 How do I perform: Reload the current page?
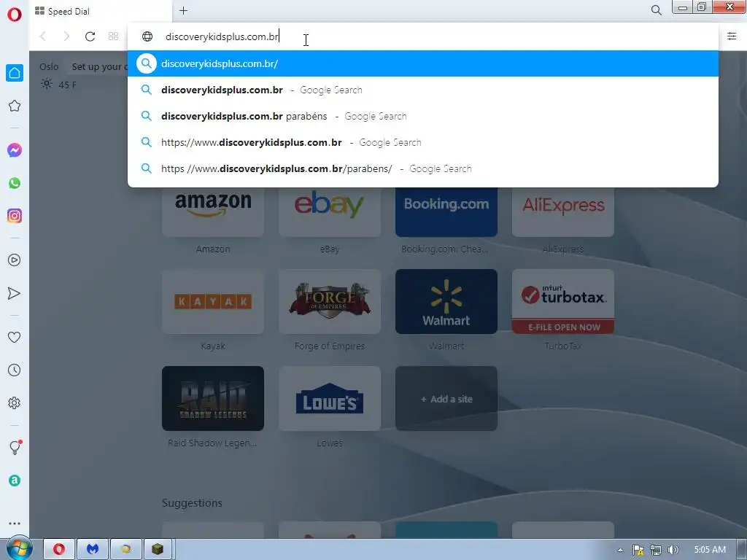click(90, 36)
